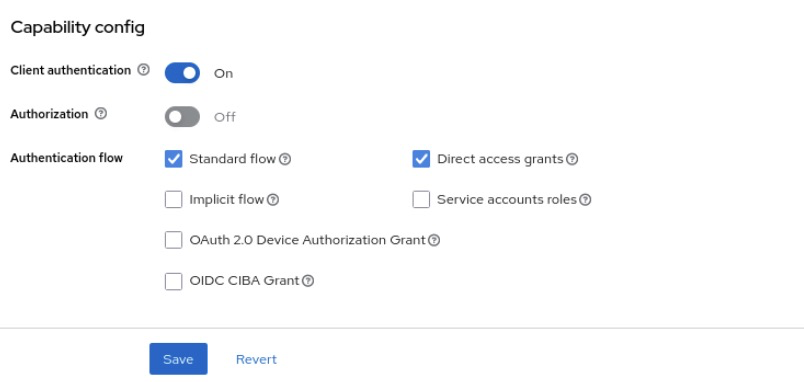804x382 pixels.
Task: Click the Authentication flow label text
Action: coord(67,158)
